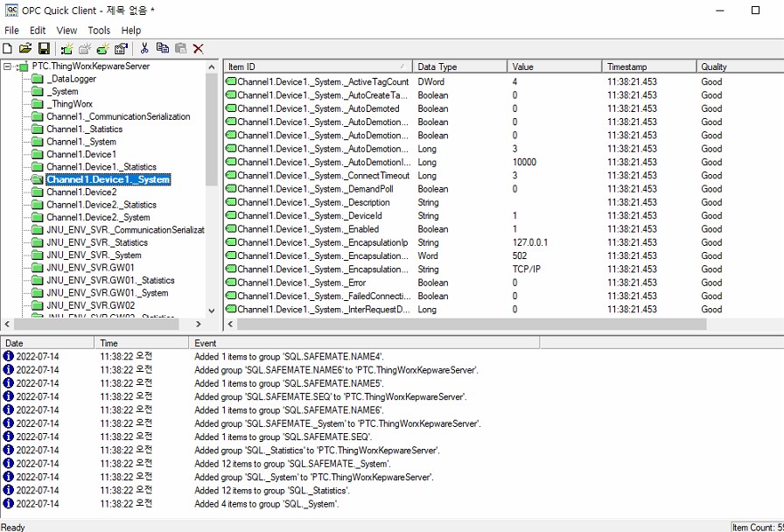Open the Edit menu
Viewport: 784px width, 532px height.
tap(37, 30)
